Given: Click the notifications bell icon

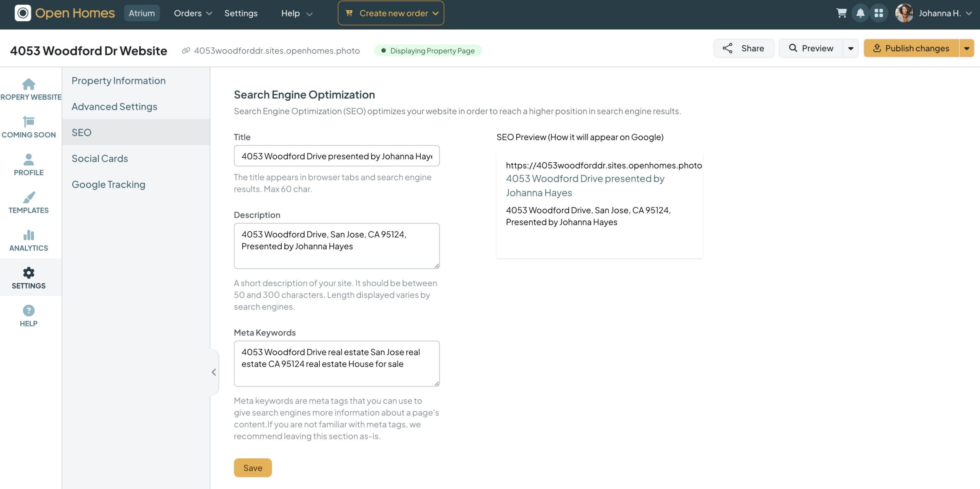Looking at the screenshot, I should point(860,13).
